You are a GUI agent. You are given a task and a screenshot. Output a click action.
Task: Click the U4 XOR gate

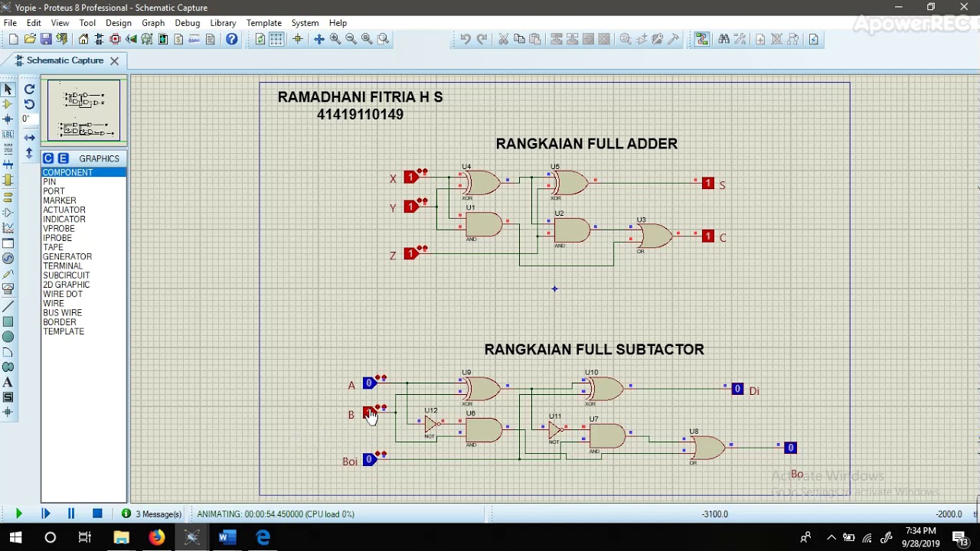[x=482, y=184]
